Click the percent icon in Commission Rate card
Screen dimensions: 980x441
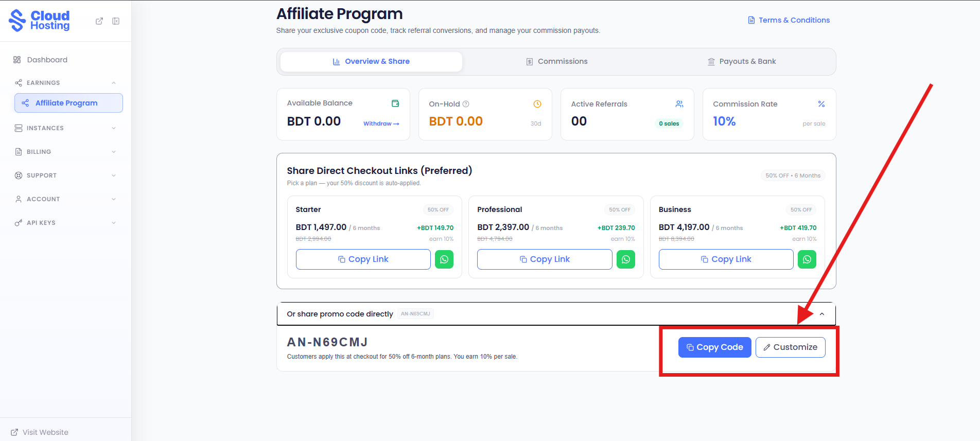point(821,104)
